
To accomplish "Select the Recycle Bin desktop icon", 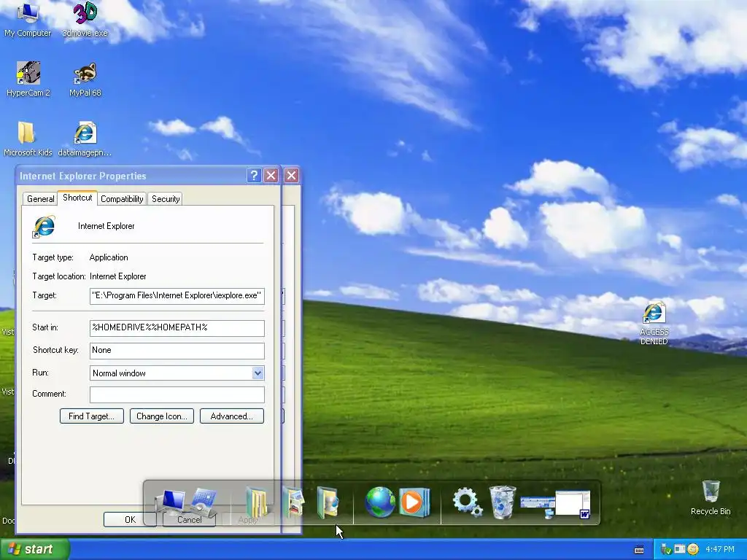I will 711,497.
